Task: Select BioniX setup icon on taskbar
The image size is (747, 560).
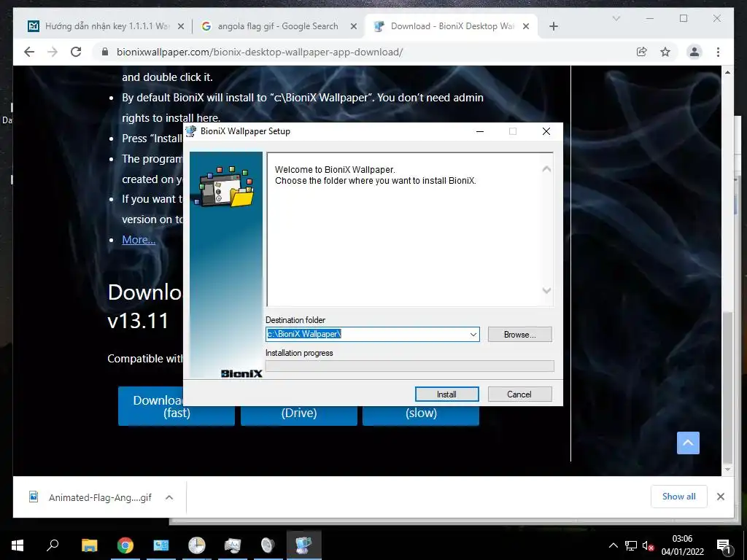Action: 304,545
